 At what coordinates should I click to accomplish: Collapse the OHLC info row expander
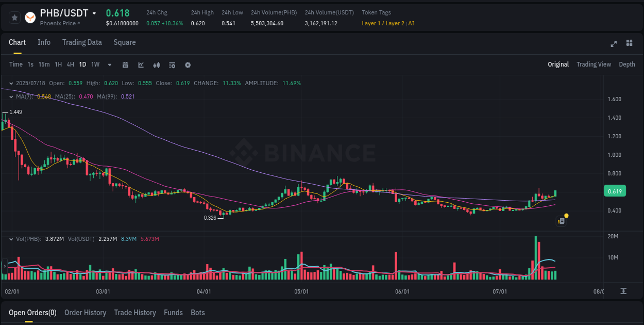click(10, 83)
